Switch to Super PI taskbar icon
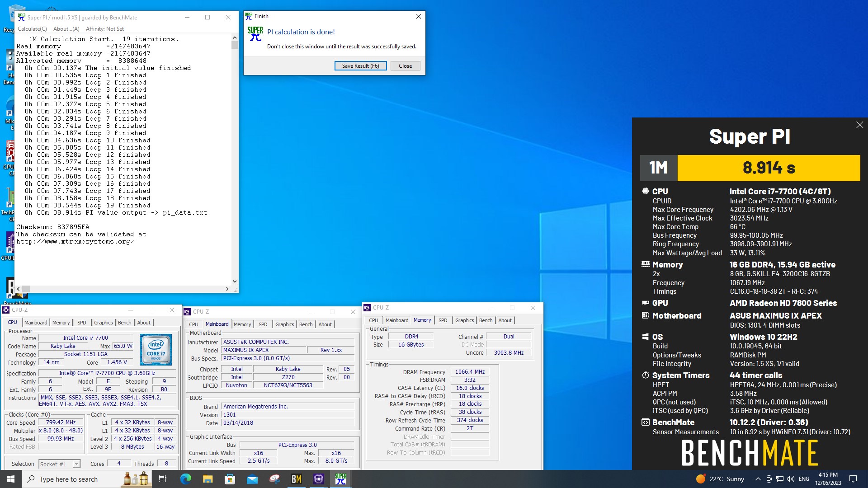This screenshot has height=488, width=868. tap(341, 479)
